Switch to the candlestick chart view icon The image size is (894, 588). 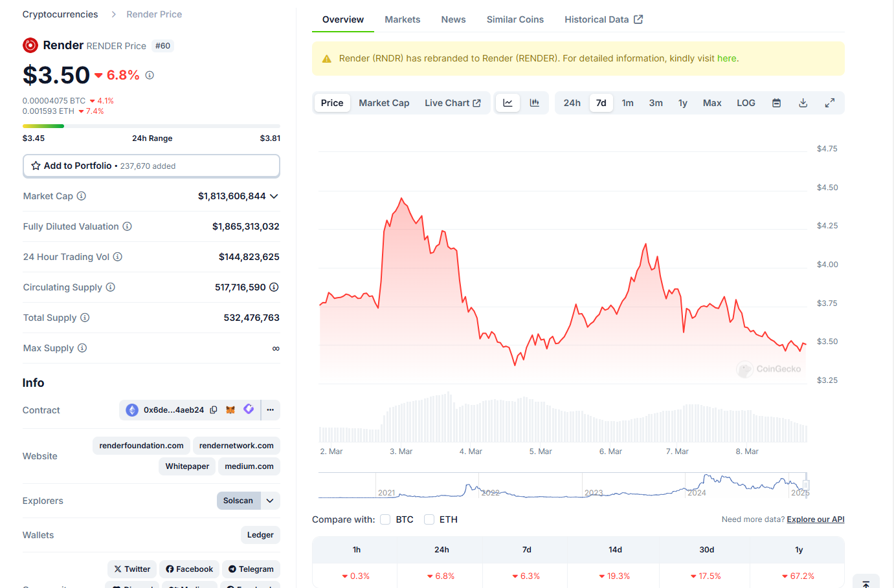(x=535, y=103)
